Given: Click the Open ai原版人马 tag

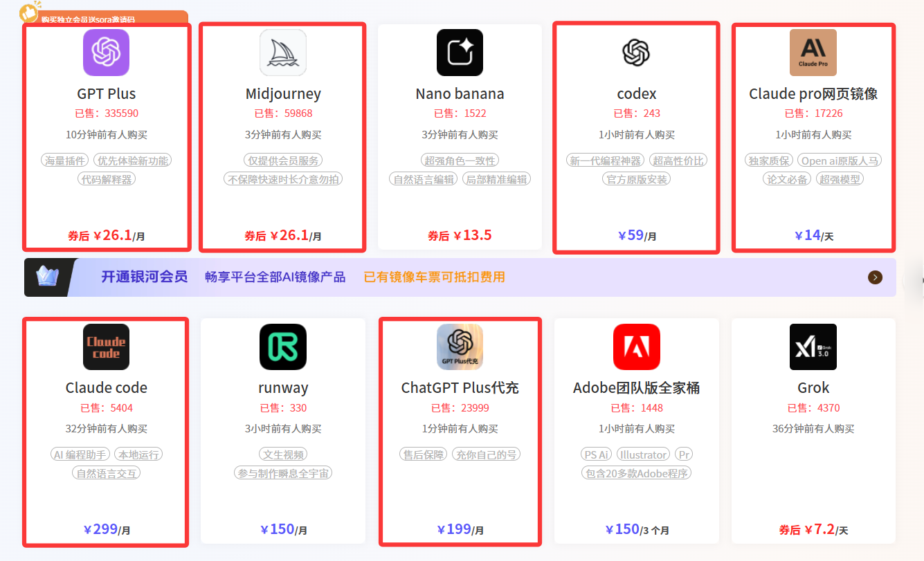Looking at the screenshot, I should click(840, 160).
